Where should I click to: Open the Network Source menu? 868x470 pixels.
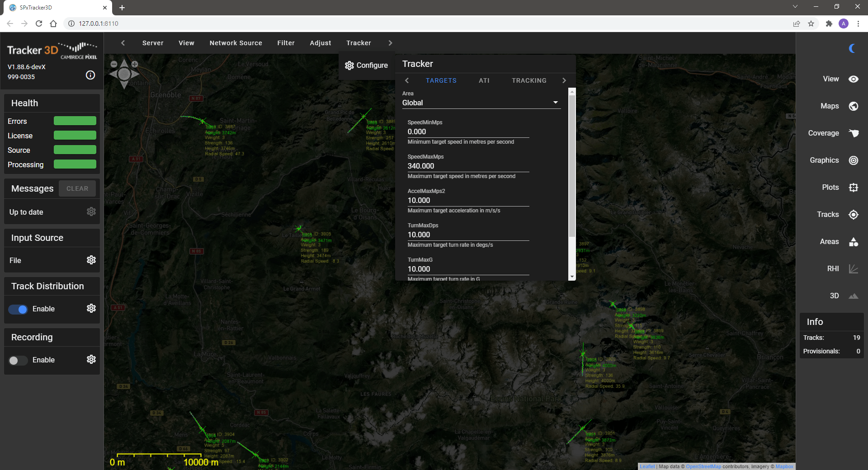[x=236, y=43]
